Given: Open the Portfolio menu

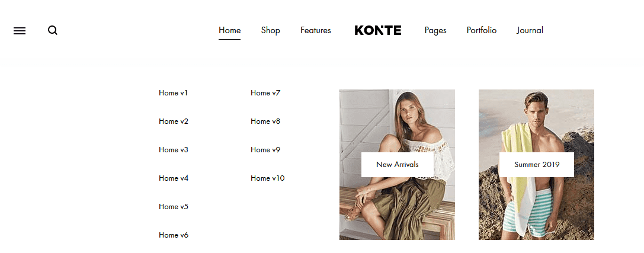Looking at the screenshot, I should click(481, 30).
